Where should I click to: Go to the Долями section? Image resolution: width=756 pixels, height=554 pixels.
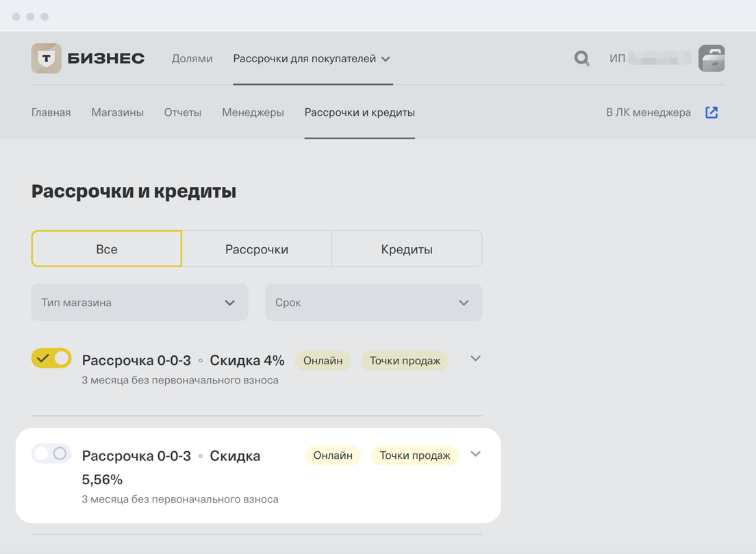click(x=192, y=59)
